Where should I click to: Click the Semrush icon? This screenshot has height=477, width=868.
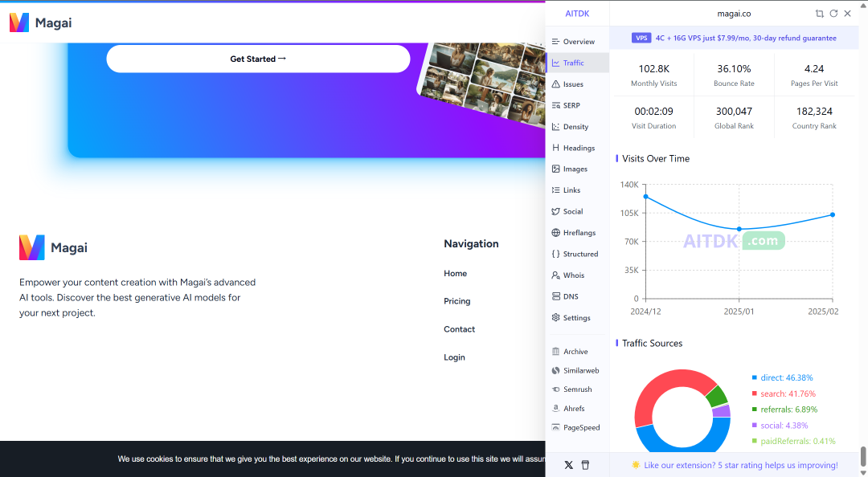click(556, 389)
